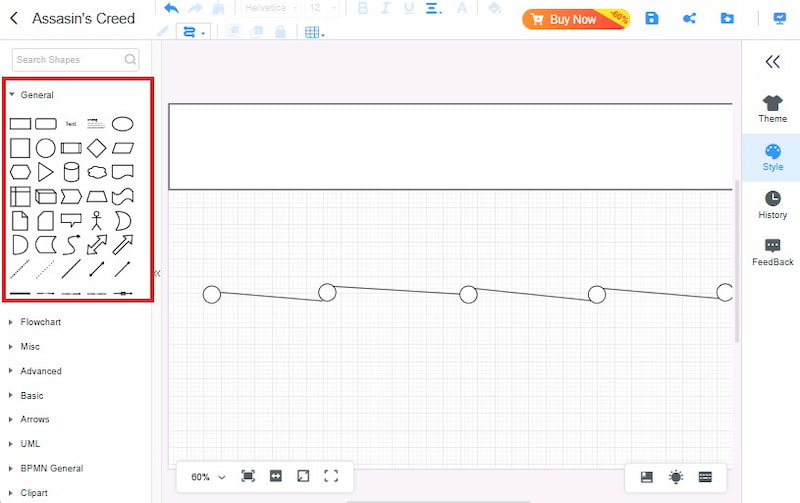Open the text alignment dropdown
Screen dimensions: 800x503
click(434, 8)
